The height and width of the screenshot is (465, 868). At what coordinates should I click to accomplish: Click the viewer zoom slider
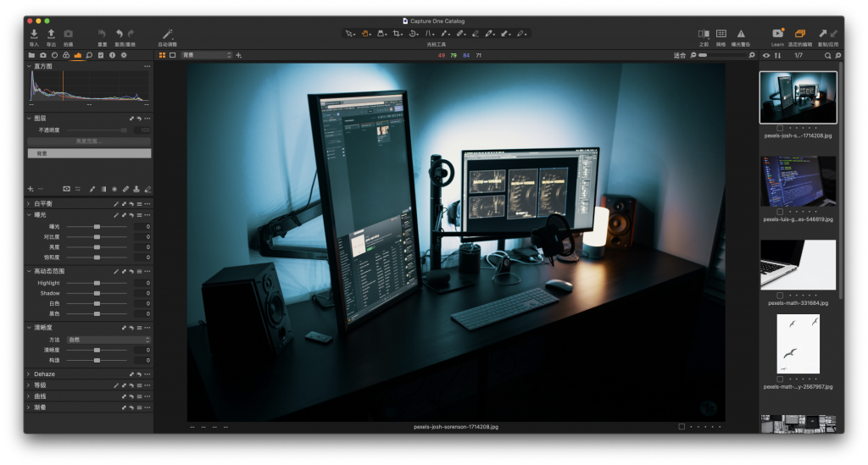(x=722, y=55)
